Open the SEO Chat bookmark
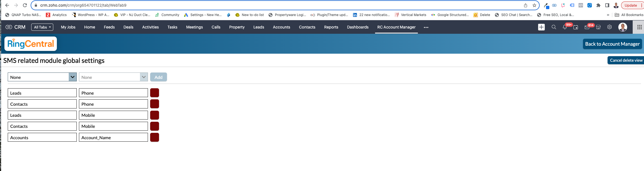644x171 pixels. (514, 15)
